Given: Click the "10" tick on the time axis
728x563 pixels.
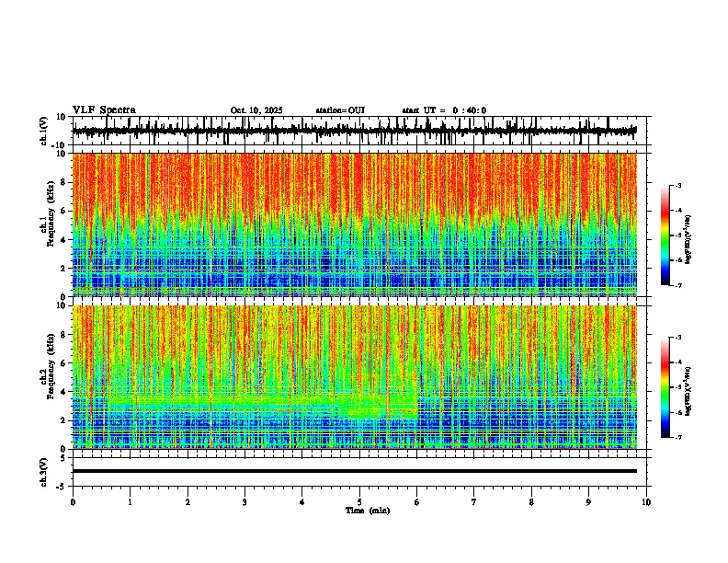Looking at the screenshot, I should click(x=646, y=502).
